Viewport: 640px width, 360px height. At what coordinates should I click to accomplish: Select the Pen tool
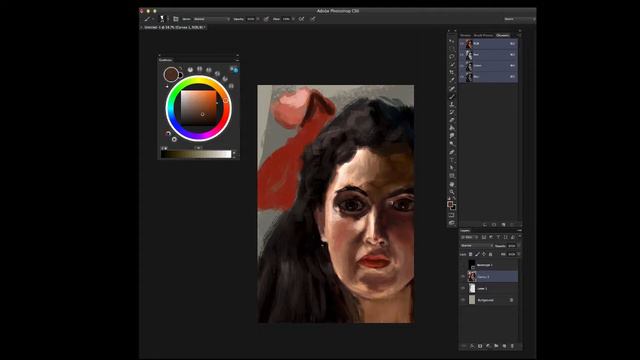click(x=452, y=152)
